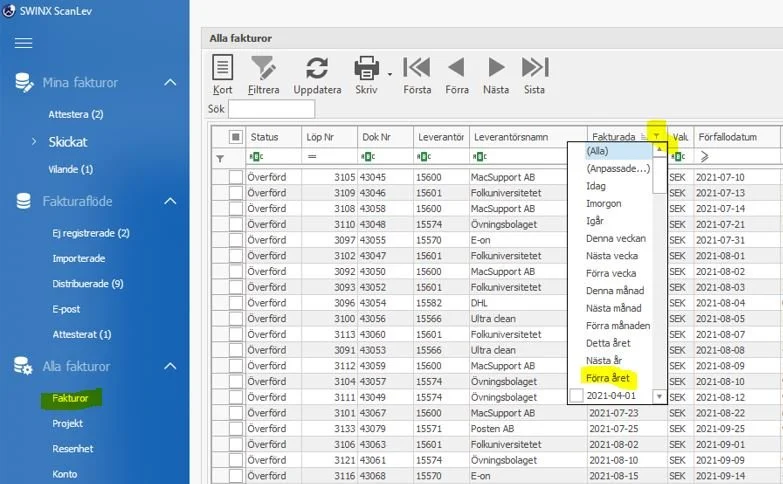The height and width of the screenshot is (484, 783).
Task: Click Leverantörsnamn filter operator icon
Action: coord(480,156)
